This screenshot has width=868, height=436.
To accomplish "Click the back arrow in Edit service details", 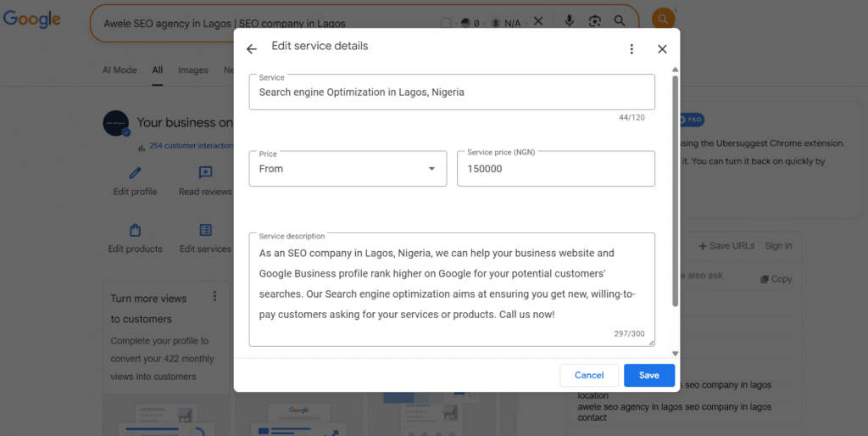I will (252, 49).
